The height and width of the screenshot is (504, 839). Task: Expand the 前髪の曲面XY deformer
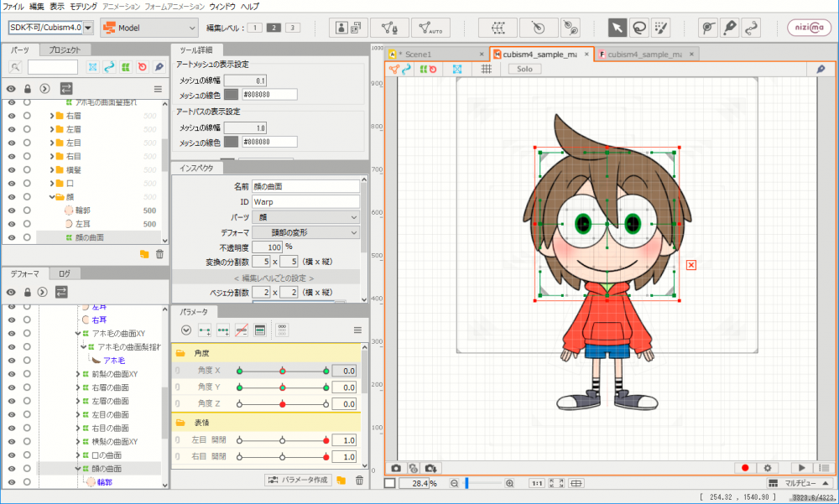(77, 374)
